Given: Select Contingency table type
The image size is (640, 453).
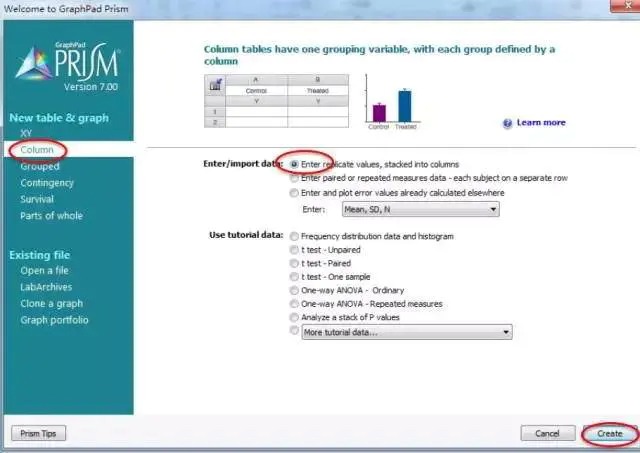Looking at the screenshot, I should point(47,183).
